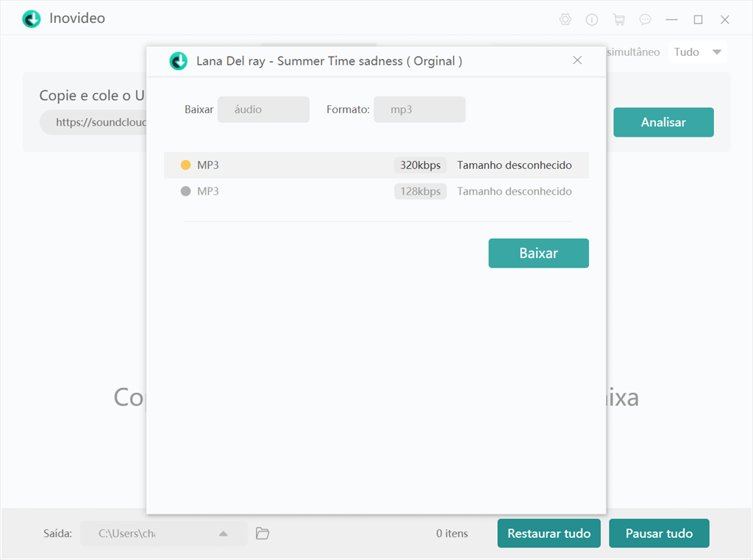Open the feedback chat bubble icon
753x560 pixels.
tap(645, 19)
